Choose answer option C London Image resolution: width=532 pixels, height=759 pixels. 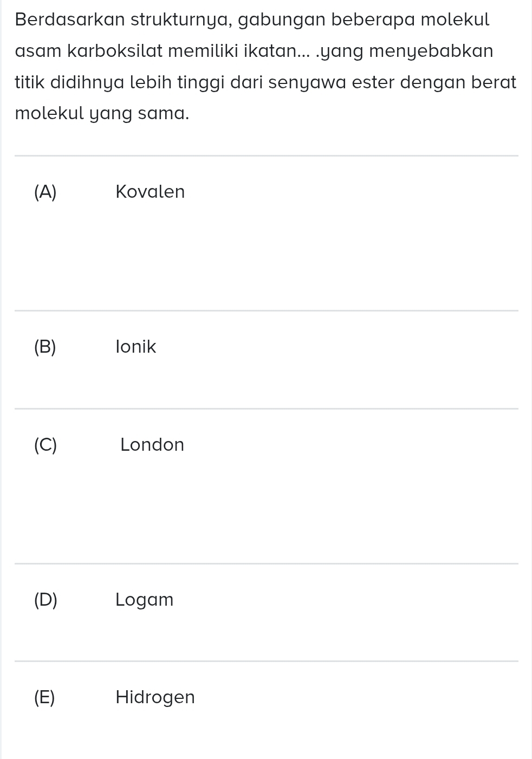tap(266, 486)
